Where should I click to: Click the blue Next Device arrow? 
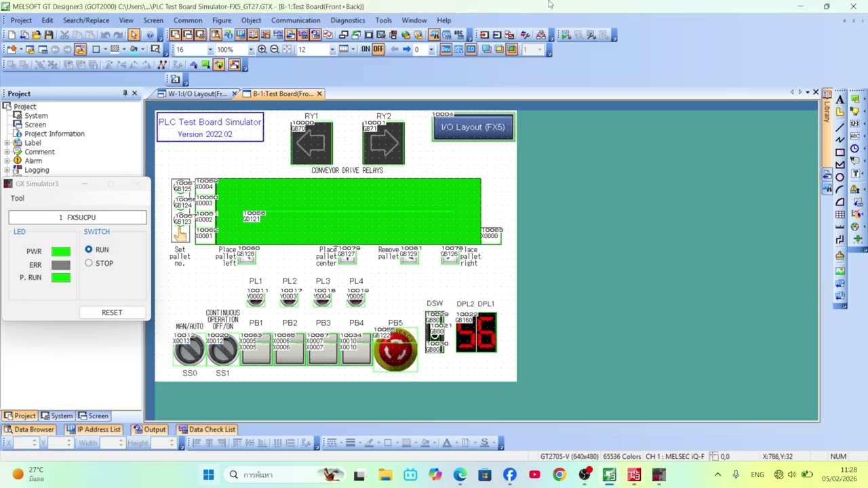406,49
